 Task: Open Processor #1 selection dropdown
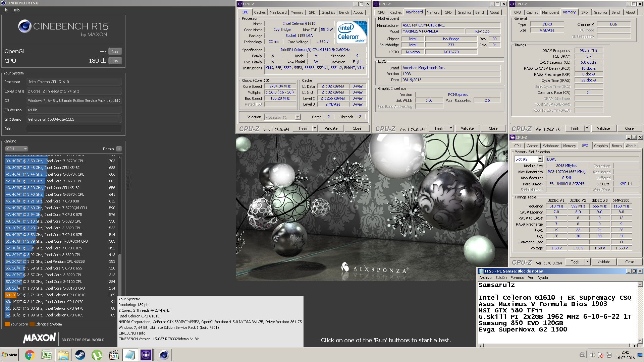(282, 117)
